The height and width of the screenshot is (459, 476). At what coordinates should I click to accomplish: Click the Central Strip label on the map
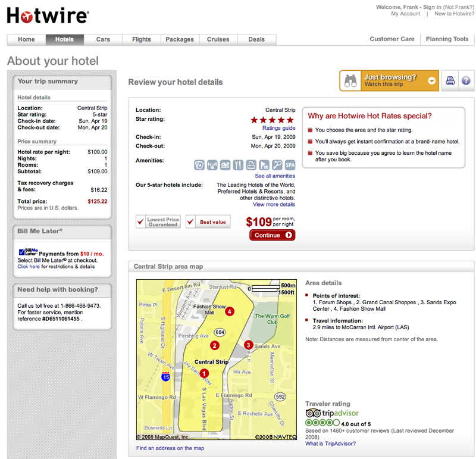[x=212, y=362]
